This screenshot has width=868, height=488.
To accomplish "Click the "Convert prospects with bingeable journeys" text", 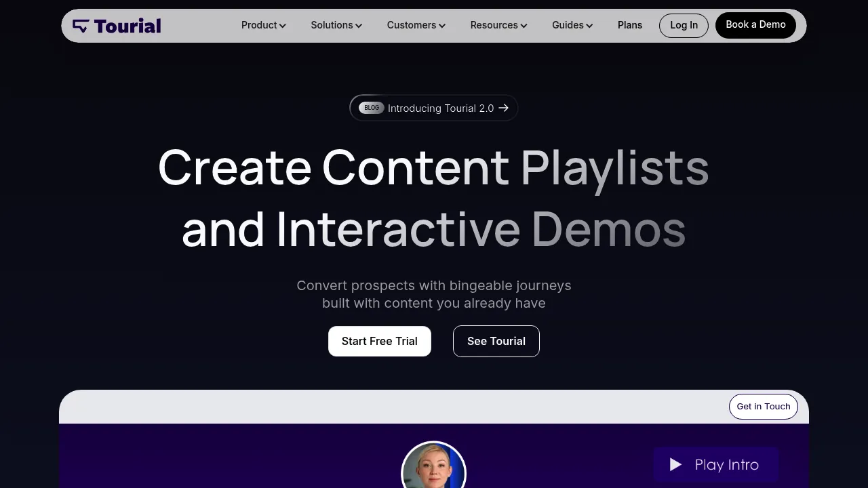I will [434, 285].
